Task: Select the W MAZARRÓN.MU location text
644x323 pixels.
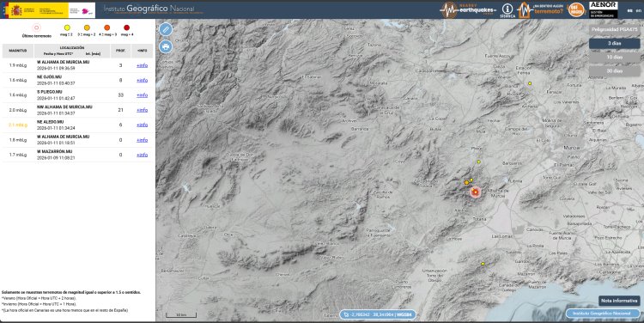Action: click(55, 151)
